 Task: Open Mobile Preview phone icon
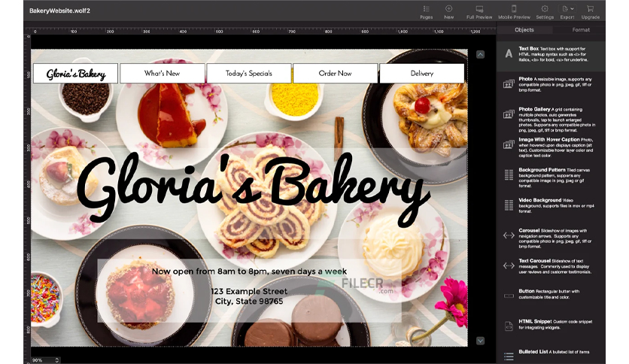513,9
